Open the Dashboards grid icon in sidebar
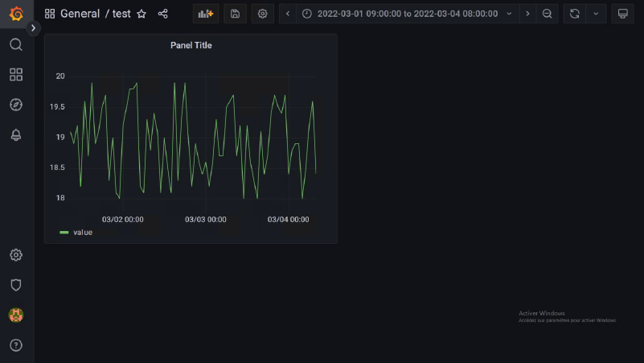Viewport: 644px width, 363px height. pyautogui.click(x=16, y=75)
